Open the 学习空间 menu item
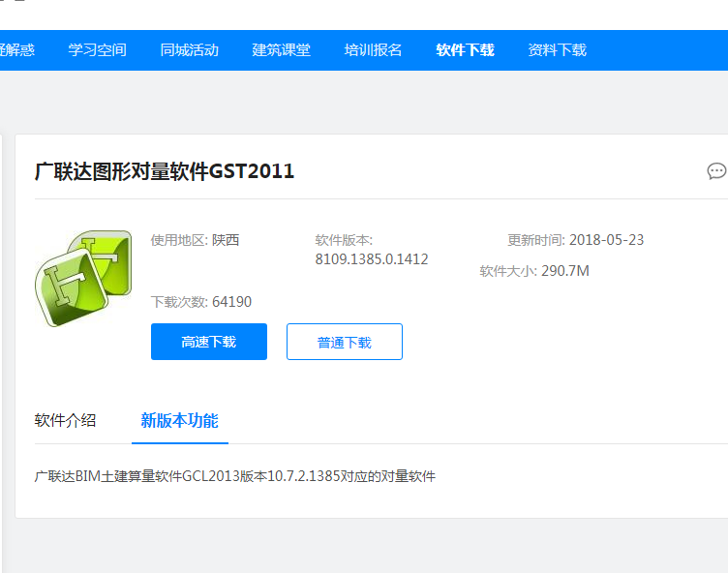Image resolution: width=728 pixels, height=573 pixels. 98,50
